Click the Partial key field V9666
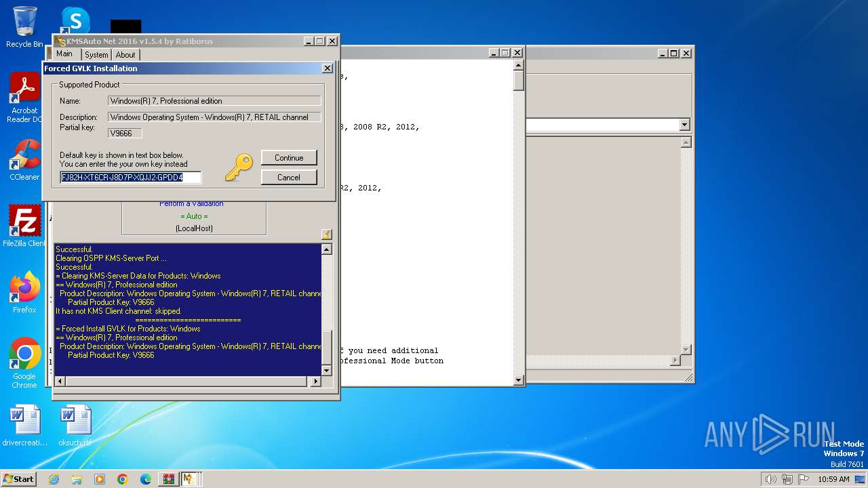The image size is (868, 488). click(x=125, y=134)
